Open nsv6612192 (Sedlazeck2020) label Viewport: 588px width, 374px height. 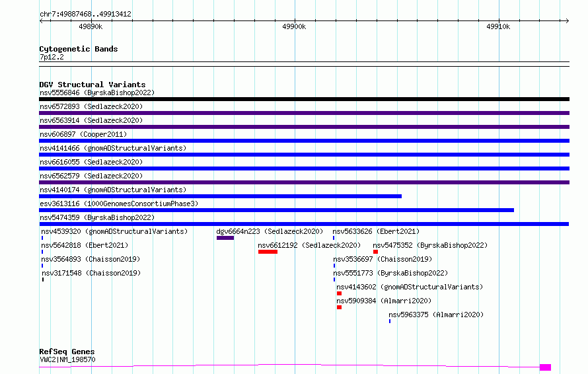[x=309, y=245]
